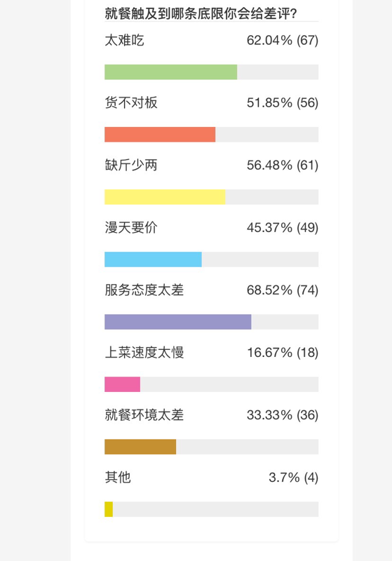
Task: Select the 货不对板 option label
Action: [131, 102]
